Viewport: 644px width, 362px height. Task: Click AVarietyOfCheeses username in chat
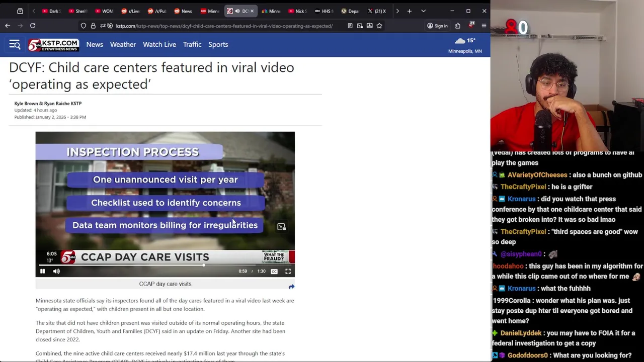click(537, 175)
